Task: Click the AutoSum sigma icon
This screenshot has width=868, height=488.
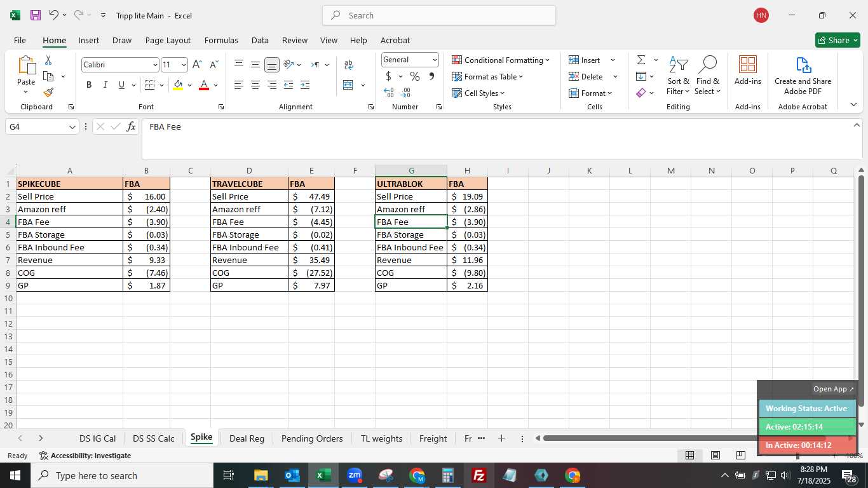Action: pyautogui.click(x=641, y=60)
